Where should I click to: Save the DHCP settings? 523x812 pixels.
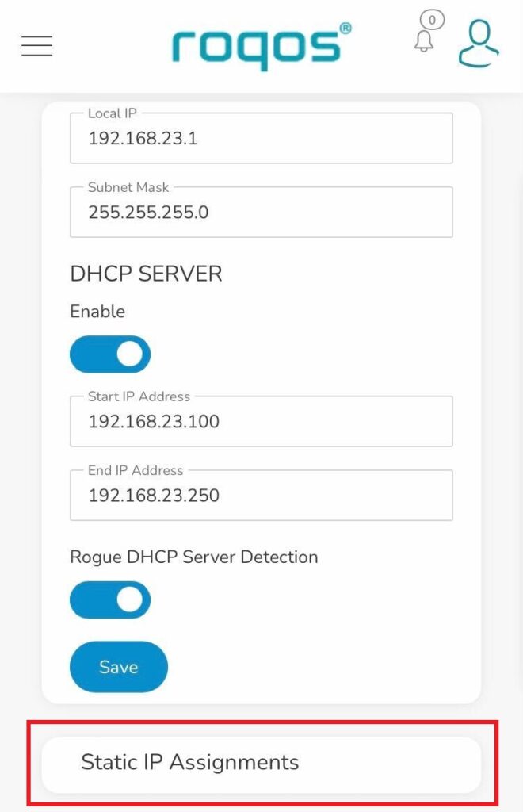coord(119,666)
